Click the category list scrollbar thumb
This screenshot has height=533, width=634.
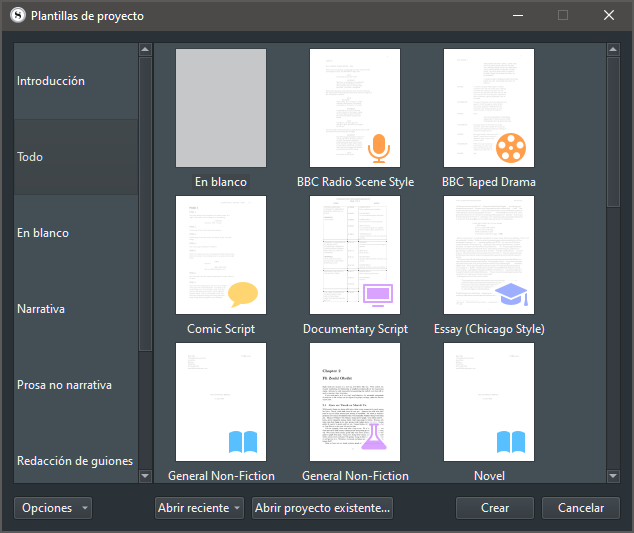[x=145, y=204]
